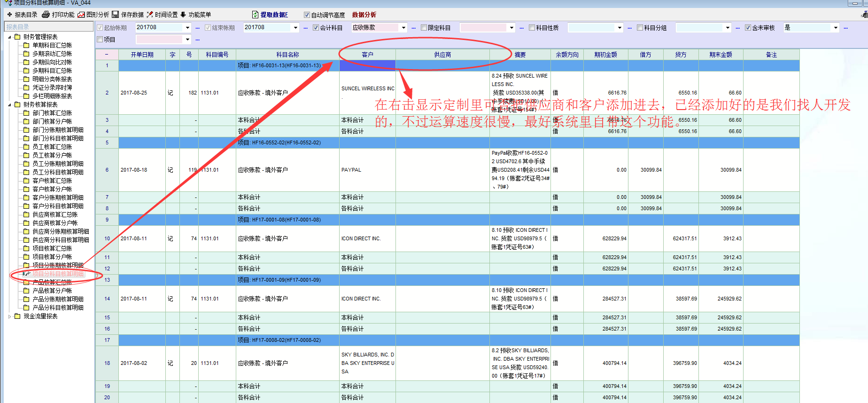Click the 报表目录 plus icon in toolbar
Image resolution: width=868 pixels, height=403 pixels.
coord(9,15)
